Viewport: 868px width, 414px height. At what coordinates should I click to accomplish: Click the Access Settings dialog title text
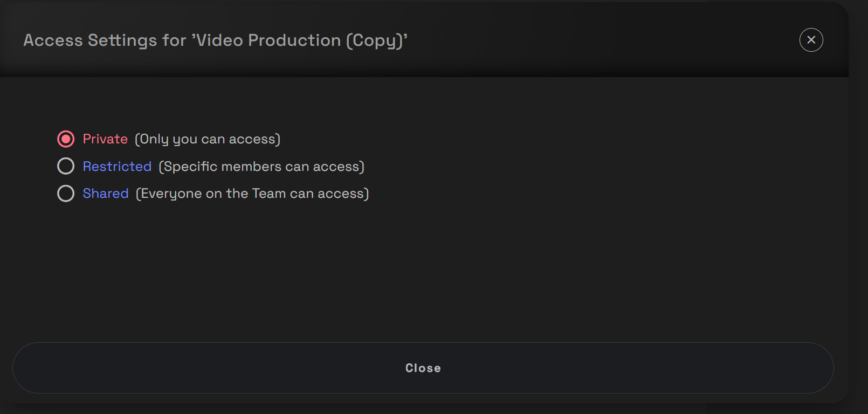216,40
